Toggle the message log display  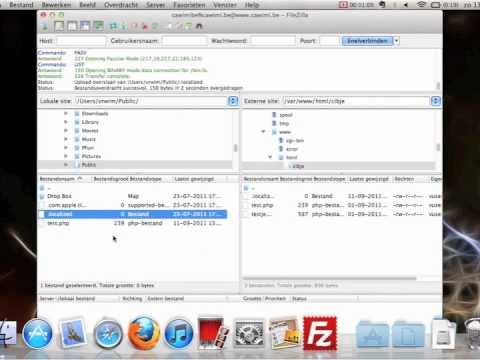pos(59,26)
